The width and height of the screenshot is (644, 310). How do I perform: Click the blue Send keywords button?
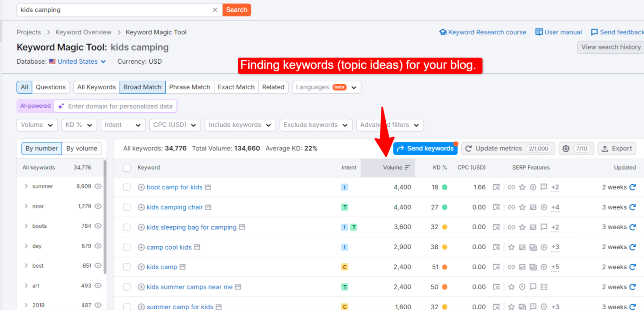point(425,148)
